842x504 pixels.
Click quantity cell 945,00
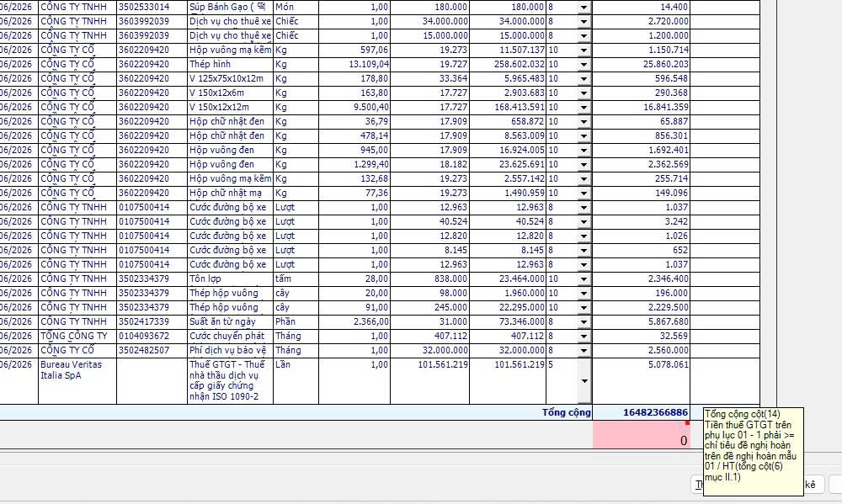[x=354, y=151]
